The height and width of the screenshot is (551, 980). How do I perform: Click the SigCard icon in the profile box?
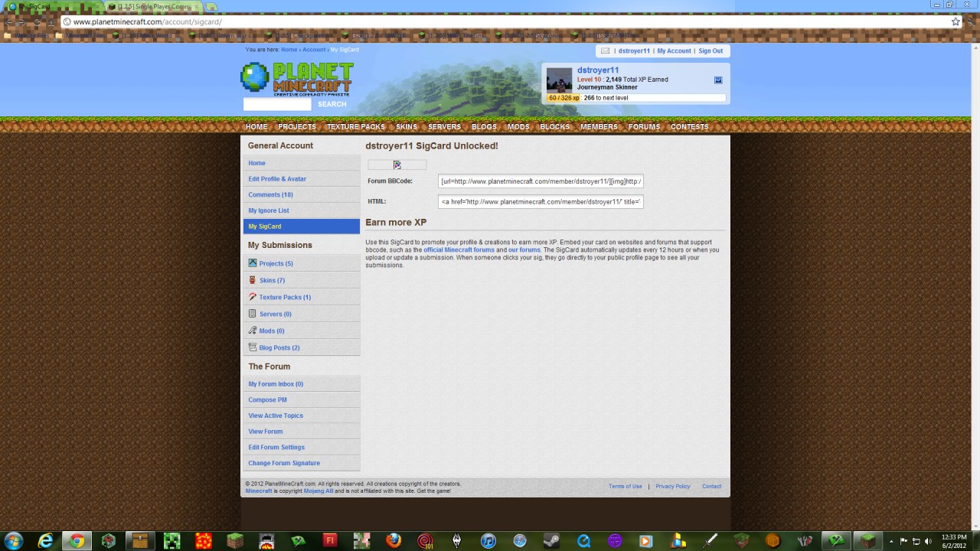point(718,80)
